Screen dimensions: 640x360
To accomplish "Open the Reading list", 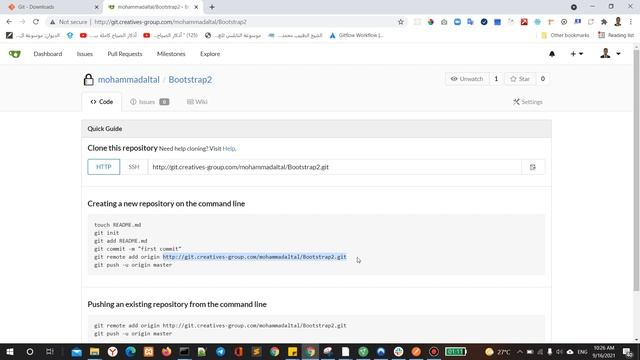I will pyautogui.click(x=616, y=36).
